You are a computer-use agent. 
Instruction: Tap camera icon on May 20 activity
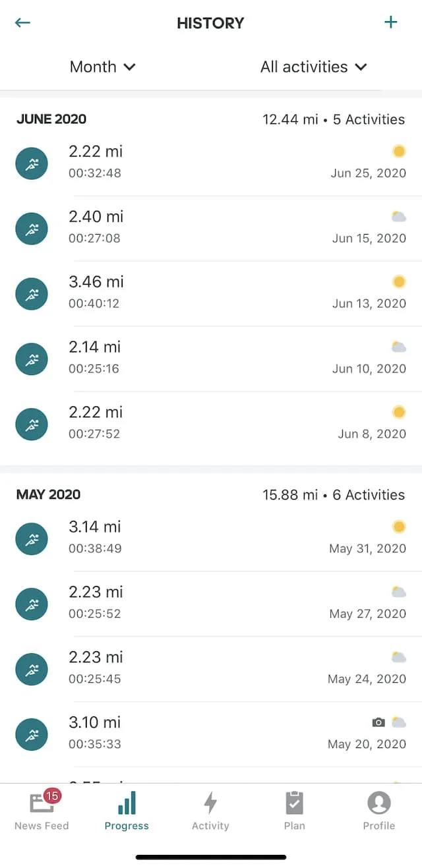point(378,722)
